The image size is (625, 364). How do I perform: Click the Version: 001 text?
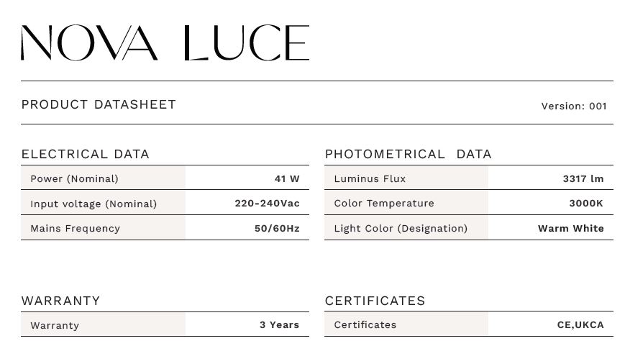574,106
